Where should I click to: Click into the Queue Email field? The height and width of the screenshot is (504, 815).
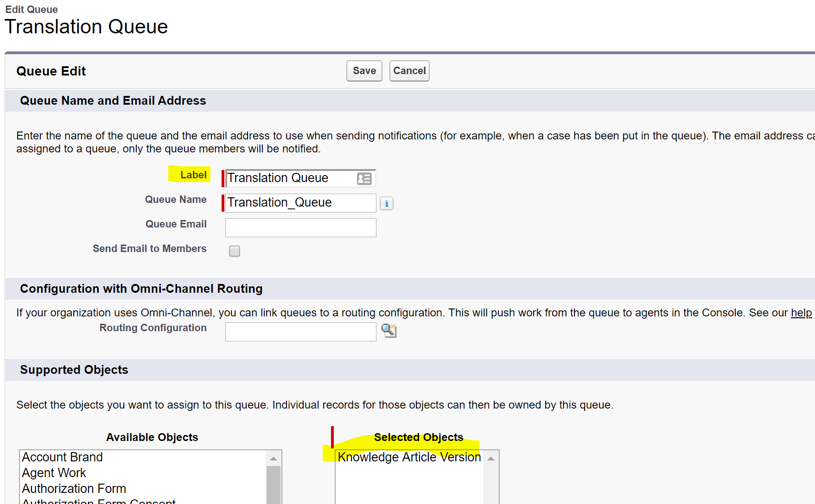tap(301, 227)
